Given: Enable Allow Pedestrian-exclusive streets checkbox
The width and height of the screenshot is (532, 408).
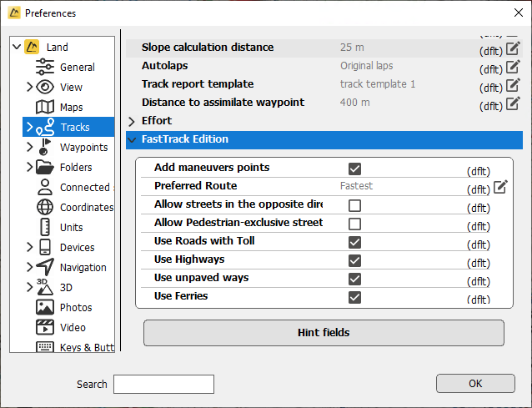Looking at the screenshot, I should click(354, 224).
